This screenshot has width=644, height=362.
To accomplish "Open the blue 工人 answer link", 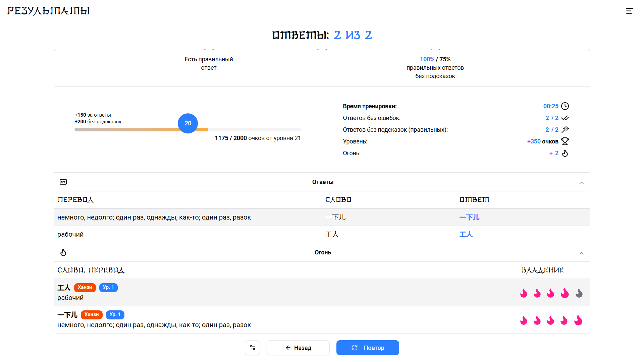I will pyautogui.click(x=466, y=234).
